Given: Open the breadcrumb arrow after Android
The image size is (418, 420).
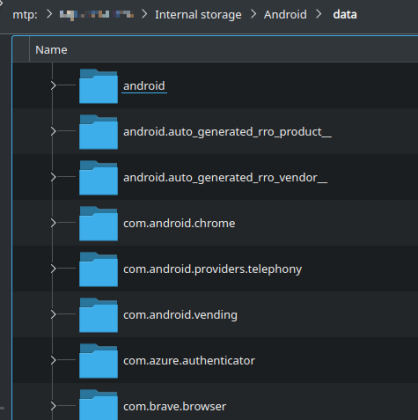Looking at the screenshot, I should point(319,14).
